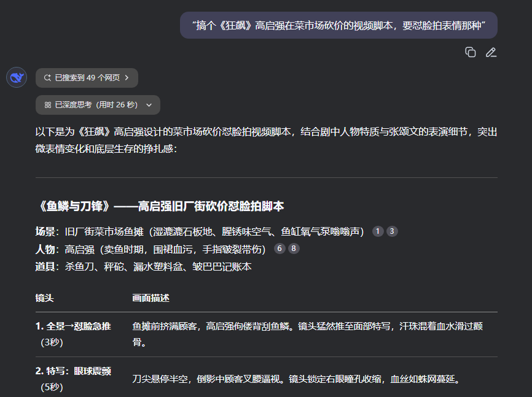The width and height of the screenshot is (532, 397).
Task: Open the DeepSeek whale avatar
Action: pos(17,78)
